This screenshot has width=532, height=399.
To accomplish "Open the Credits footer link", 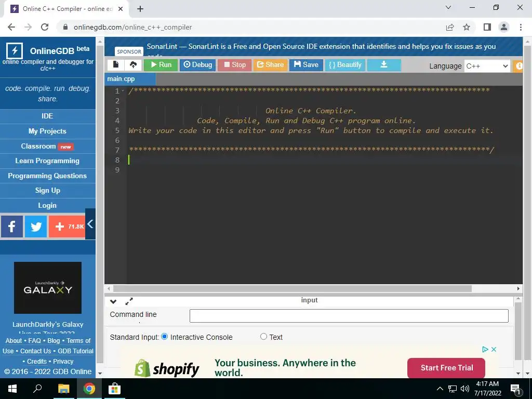I will [x=37, y=362].
